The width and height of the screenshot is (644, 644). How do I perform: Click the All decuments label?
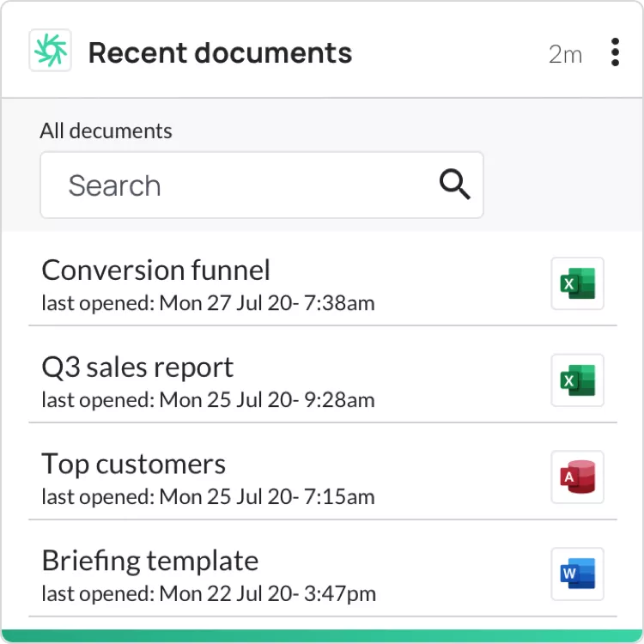[x=106, y=131]
